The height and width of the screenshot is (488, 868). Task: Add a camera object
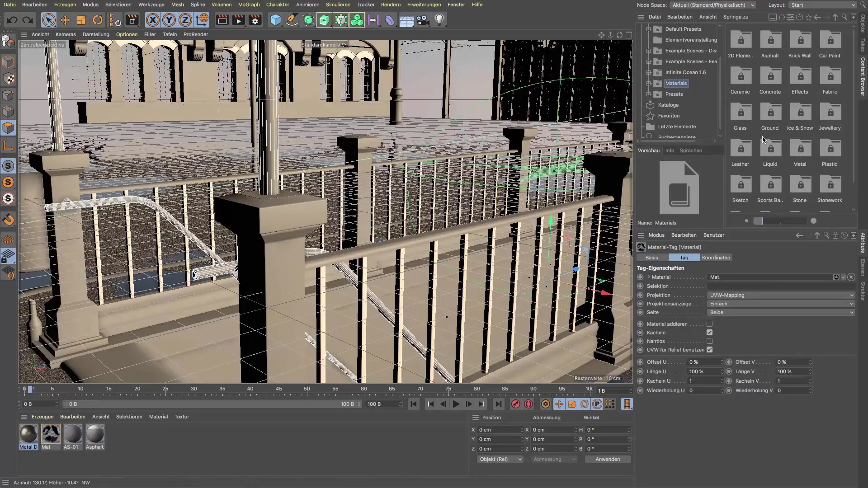[423, 20]
